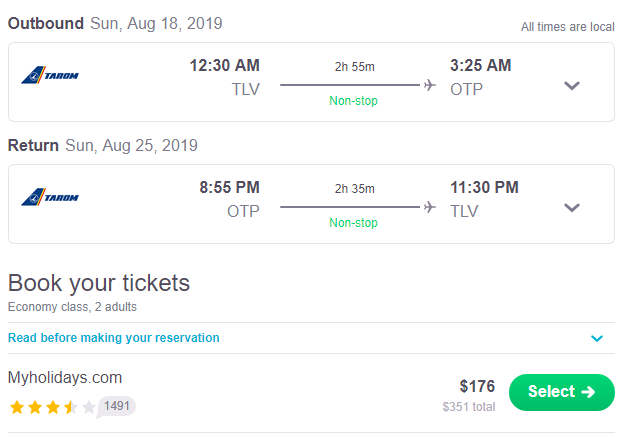Select the Myholidays.com $176 deal
The width and height of the screenshot is (640, 438).
point(562,392)
